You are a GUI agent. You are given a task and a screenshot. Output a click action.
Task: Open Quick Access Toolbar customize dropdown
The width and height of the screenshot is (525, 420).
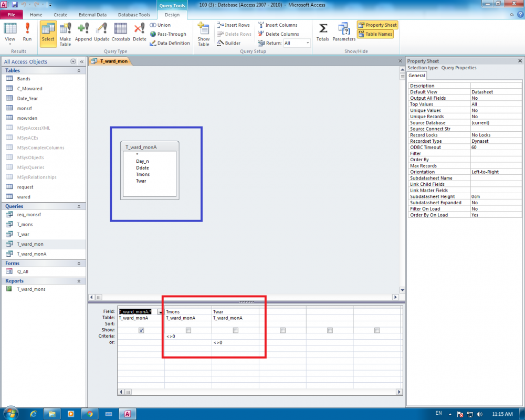pos(50,5)
